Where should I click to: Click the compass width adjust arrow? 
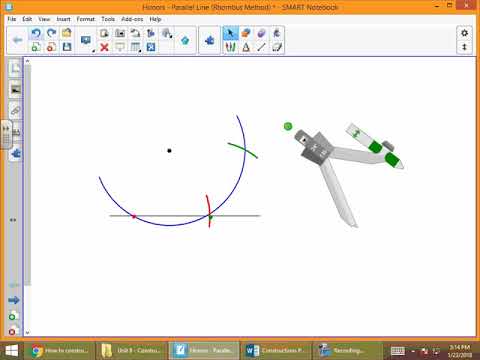(356, 134)
